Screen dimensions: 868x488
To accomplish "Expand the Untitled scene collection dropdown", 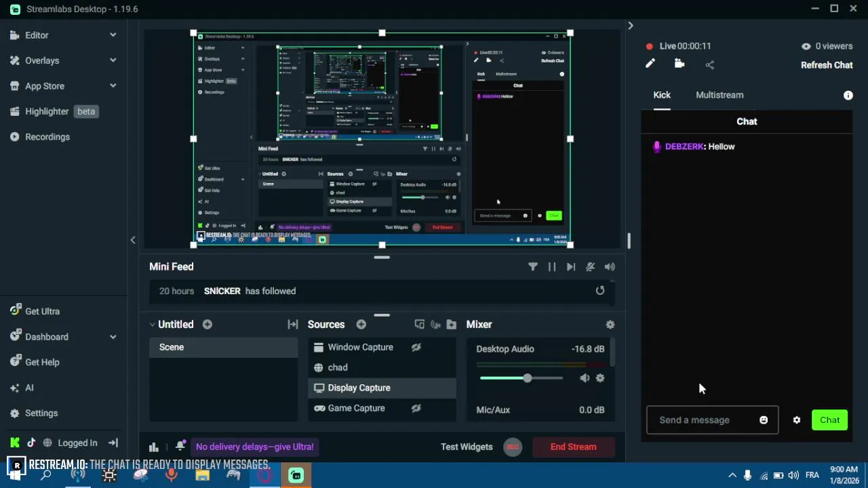I will click(x=153, y=325).
